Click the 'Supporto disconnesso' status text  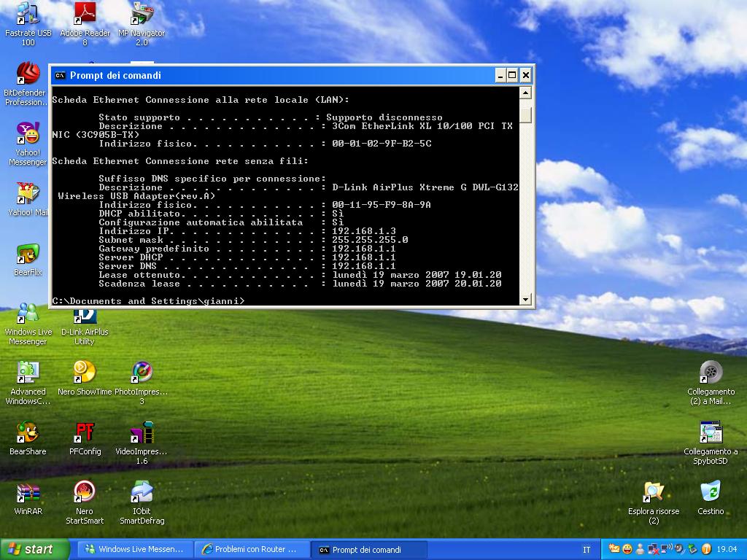point(384,117)
